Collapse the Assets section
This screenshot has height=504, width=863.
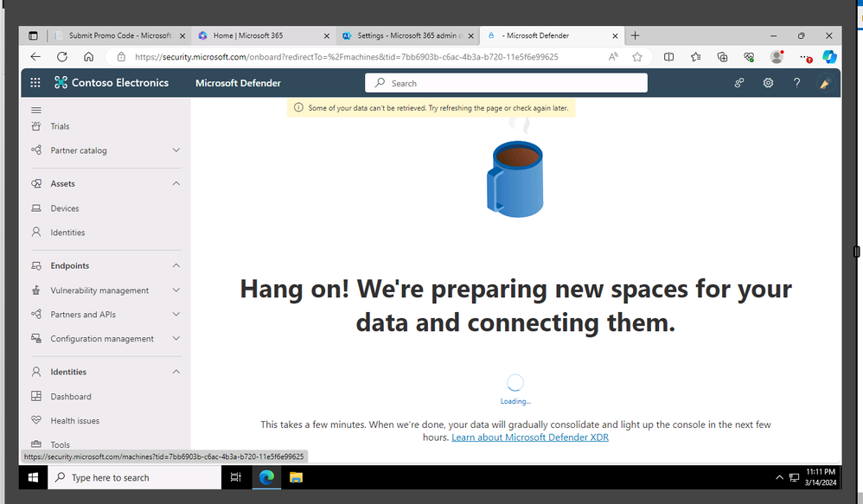pos(176,183)
